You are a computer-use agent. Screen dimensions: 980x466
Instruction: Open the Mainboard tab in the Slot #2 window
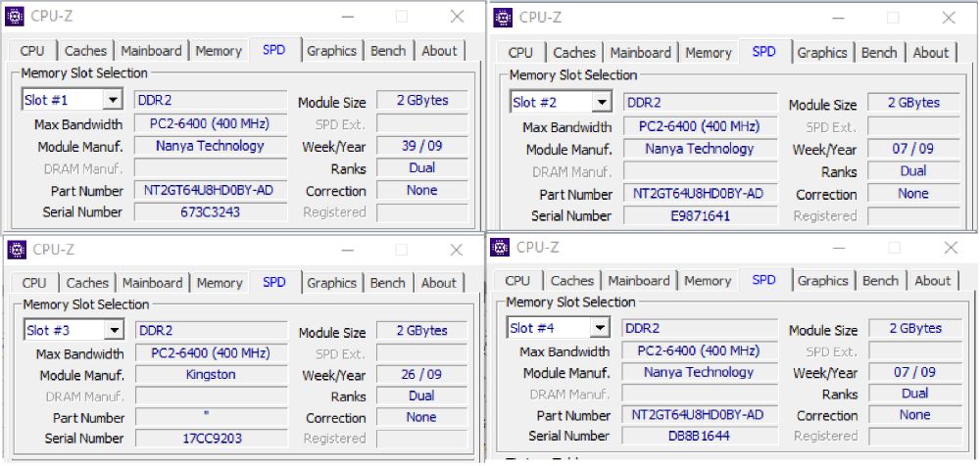(x=641, y=53)
